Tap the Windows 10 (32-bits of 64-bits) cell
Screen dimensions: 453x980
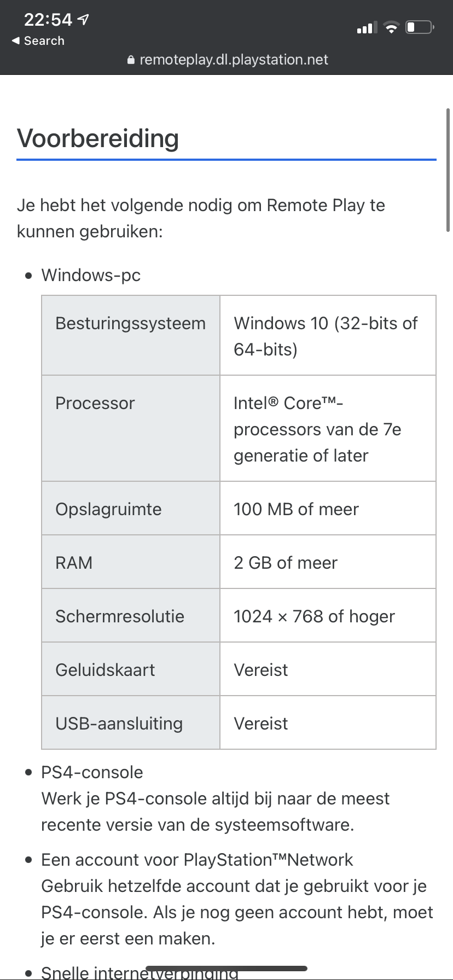point(327,336)
